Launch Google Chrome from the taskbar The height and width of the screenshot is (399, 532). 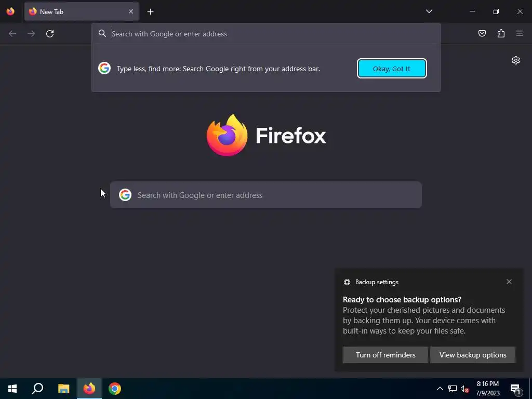click(x=115, y=389)
